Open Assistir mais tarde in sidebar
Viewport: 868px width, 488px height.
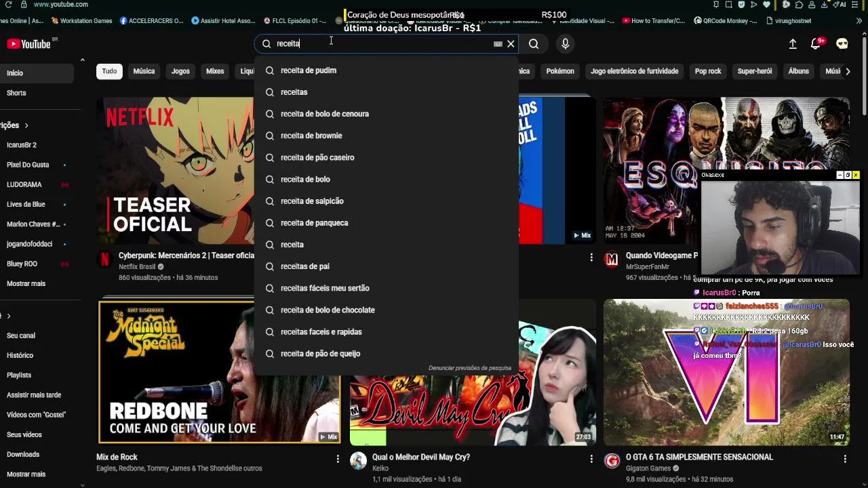coord(37,395)
